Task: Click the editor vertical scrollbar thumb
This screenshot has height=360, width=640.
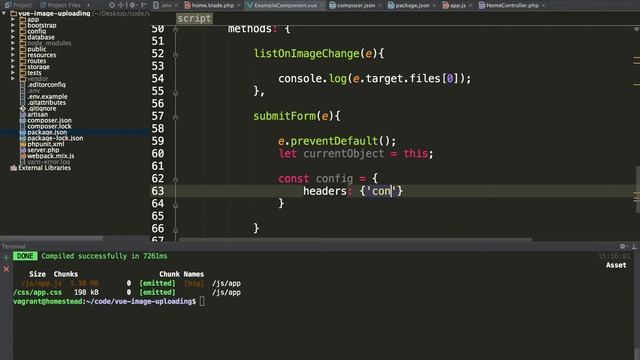Action: point(638,190)
